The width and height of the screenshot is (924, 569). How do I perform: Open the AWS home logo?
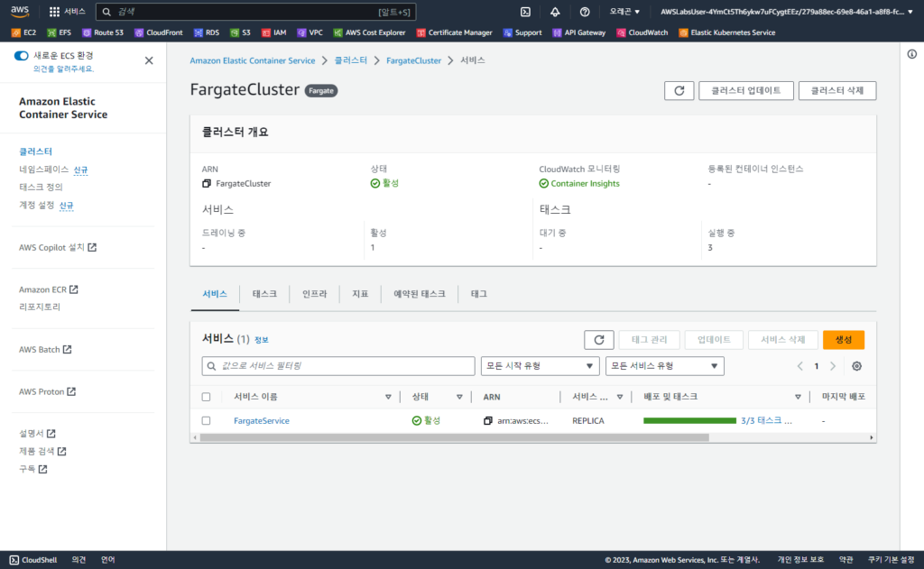pos(20,11)
